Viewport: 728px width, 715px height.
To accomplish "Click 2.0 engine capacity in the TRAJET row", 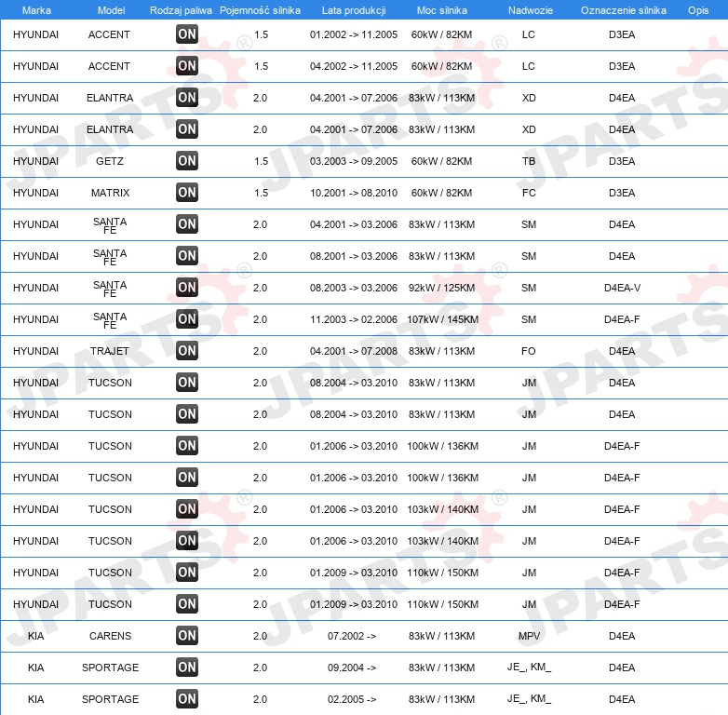I will (x=260, y=351).
